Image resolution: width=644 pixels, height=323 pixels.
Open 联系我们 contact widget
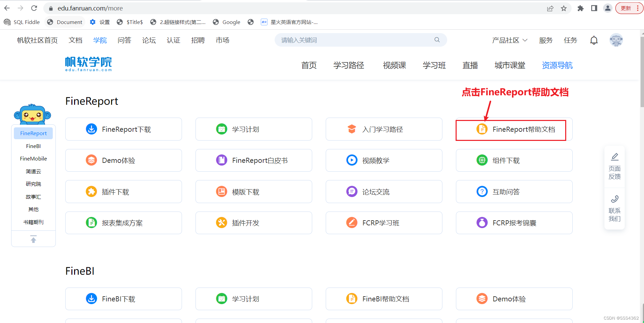[615, 208]
